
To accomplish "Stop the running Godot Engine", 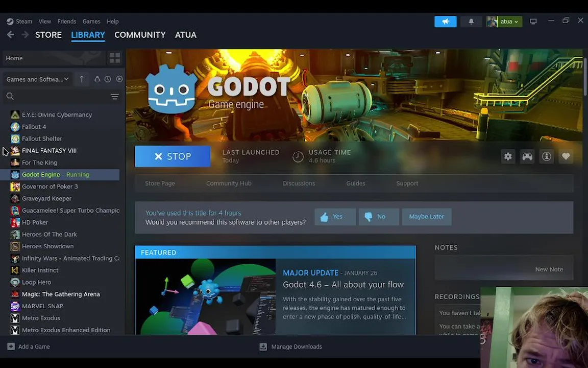I will [173, 156].
